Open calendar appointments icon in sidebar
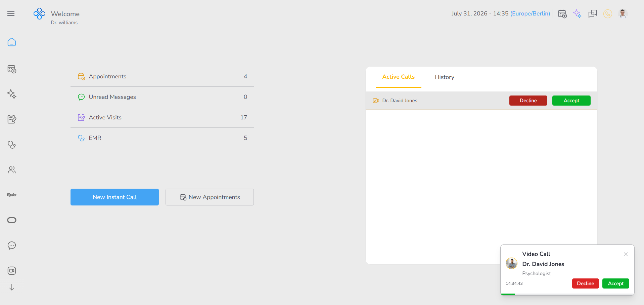The width and height of the screenshot is (644, 305). (12, 69)
